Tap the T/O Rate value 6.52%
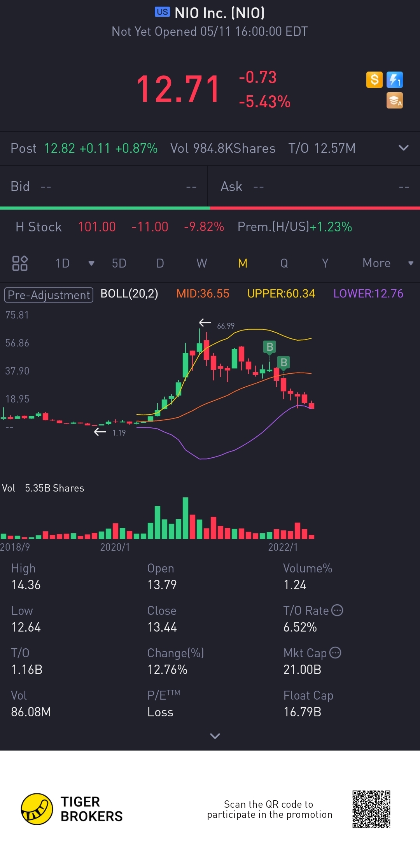This screenshot has height=868, width=420. (300, 627)
